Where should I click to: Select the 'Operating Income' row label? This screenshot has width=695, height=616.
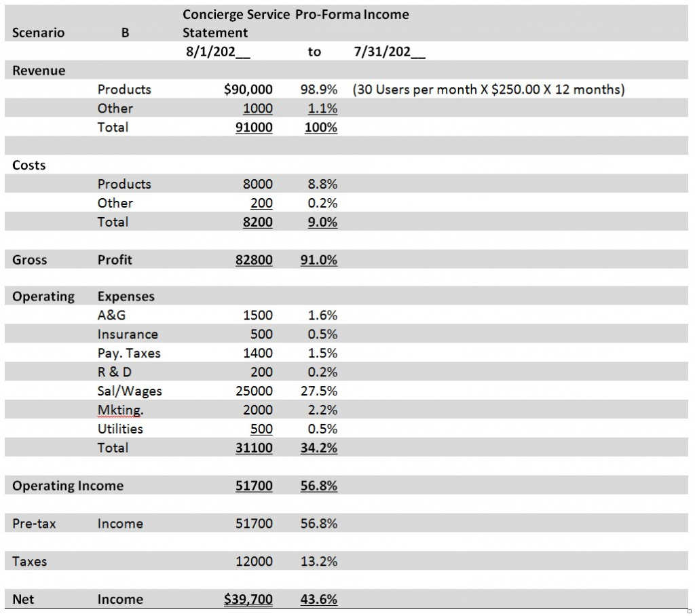(x=68, y=486)
